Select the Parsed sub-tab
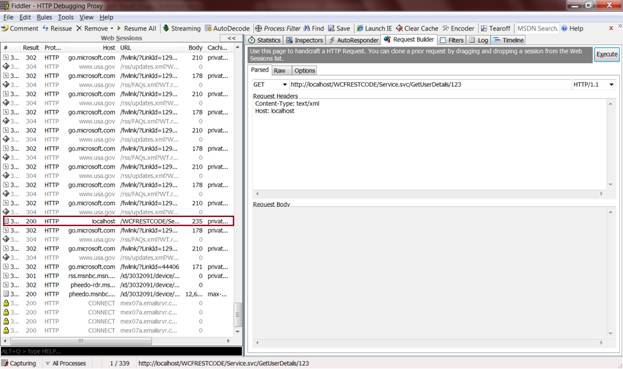The height and width of the screenshot is (369, 623). coord(259,70)
